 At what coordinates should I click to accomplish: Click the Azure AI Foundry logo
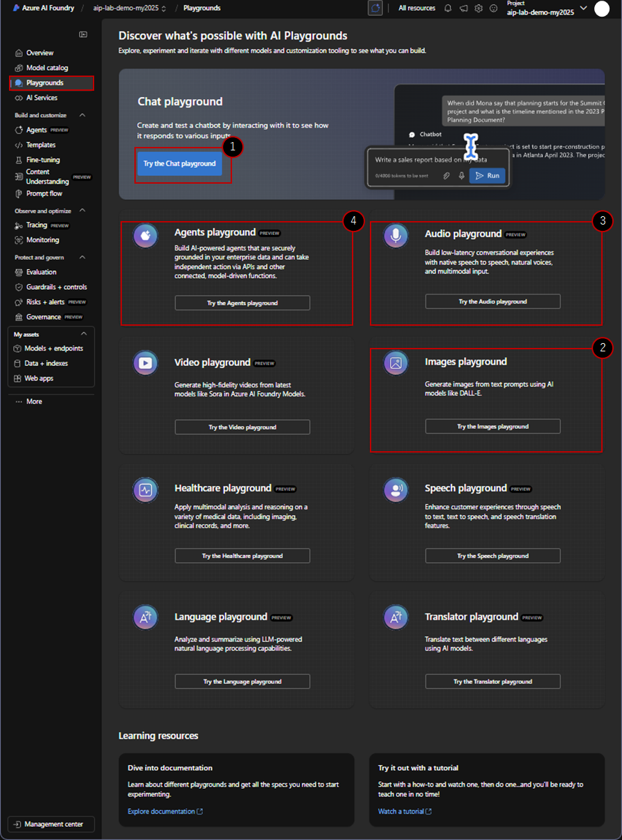(x=43, y=8)
